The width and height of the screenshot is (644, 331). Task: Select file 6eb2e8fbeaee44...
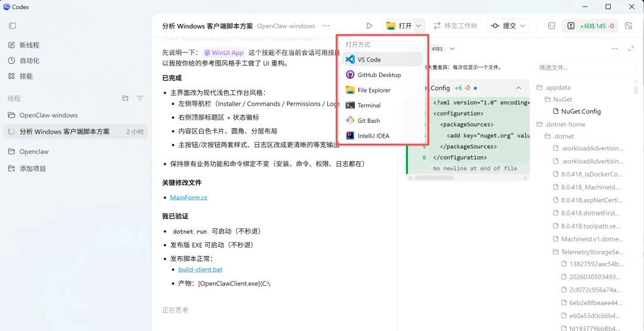pyautogui.click(x=593, y=303)
